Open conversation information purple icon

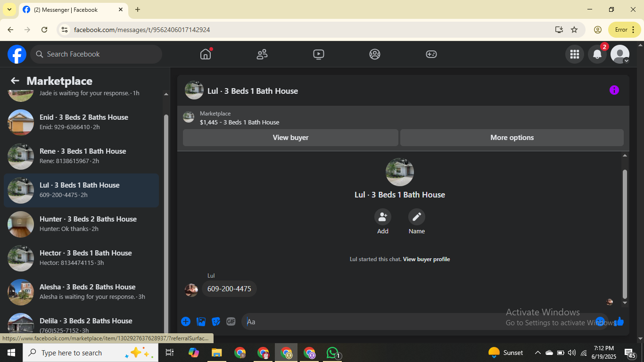[x=614, y=90]
